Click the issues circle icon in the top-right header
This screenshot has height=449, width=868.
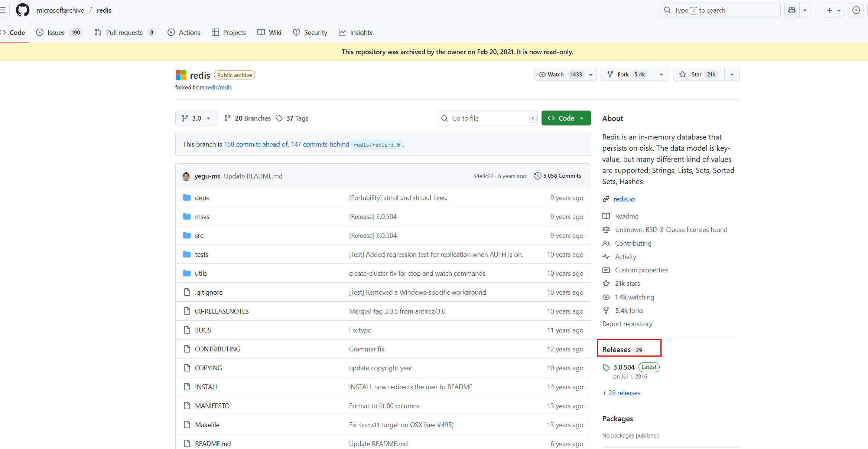pos(856,10)
